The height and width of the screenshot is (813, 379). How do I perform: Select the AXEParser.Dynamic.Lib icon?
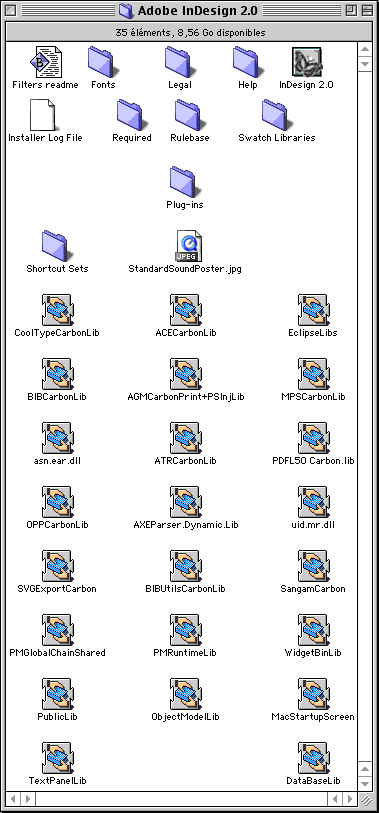click(x=185, y=502)
